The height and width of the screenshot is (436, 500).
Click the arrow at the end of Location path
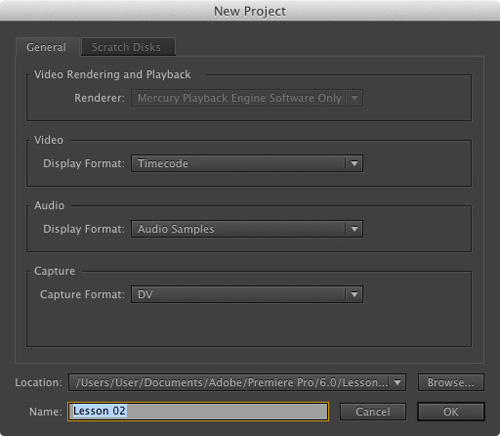coord(397,382)
